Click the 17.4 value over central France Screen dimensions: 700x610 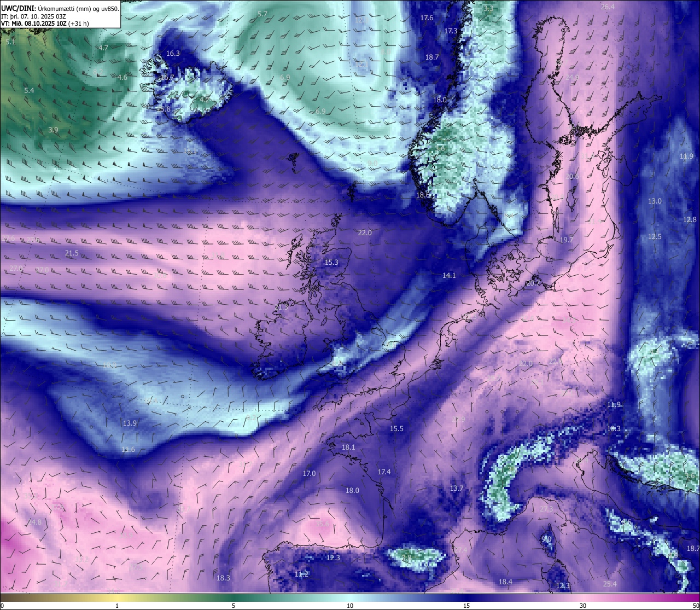click(384, 472)
